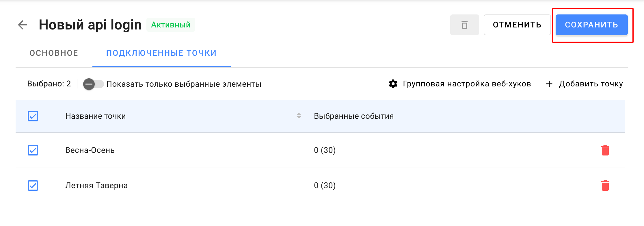644x226 pixels.
Task: Open events selection showing 0 (30) for Весна-Осень
Action: [x=325, y=151]
